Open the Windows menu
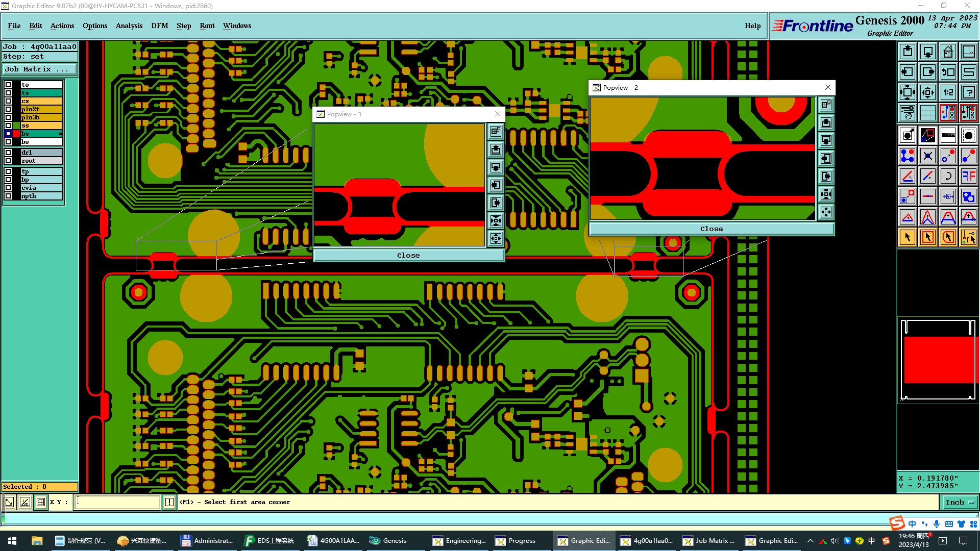 coord(237,26)
